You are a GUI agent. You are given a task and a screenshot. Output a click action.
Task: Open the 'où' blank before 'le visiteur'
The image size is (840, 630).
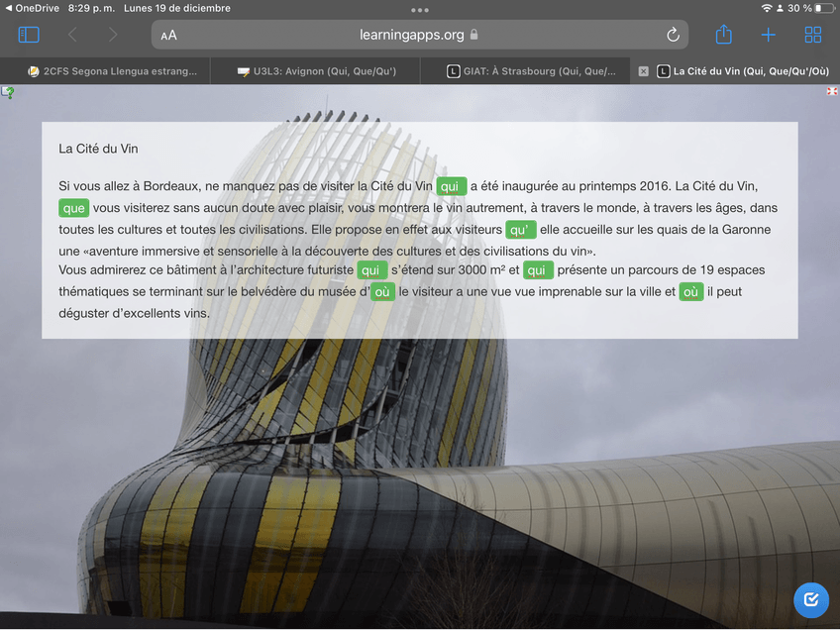[x=382, y=292]
